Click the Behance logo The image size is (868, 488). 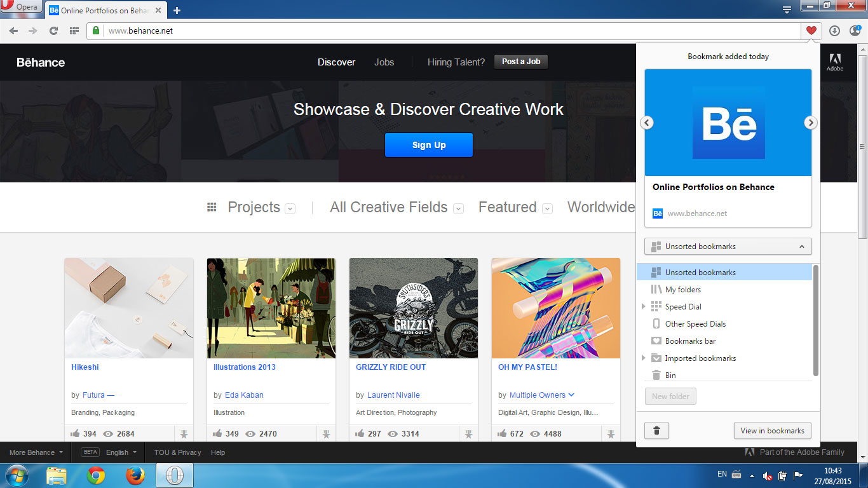point(41,62)
